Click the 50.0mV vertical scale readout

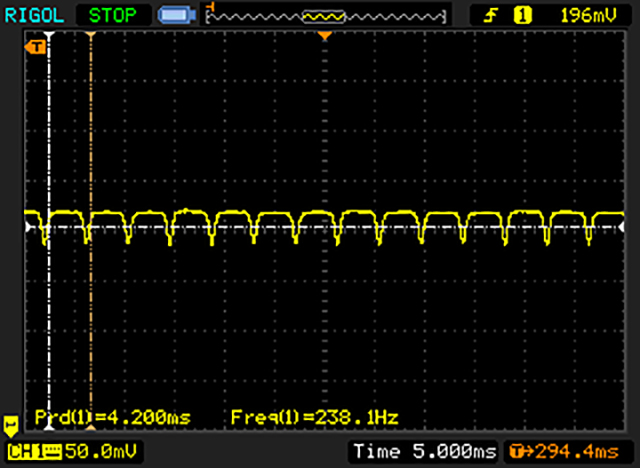[100, 452]
